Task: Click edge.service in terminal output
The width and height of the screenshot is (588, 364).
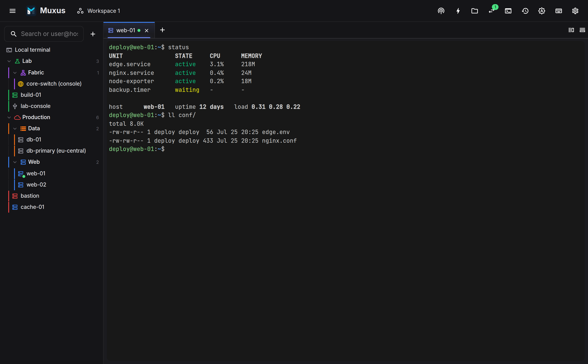Action: [x=130, y=64]
